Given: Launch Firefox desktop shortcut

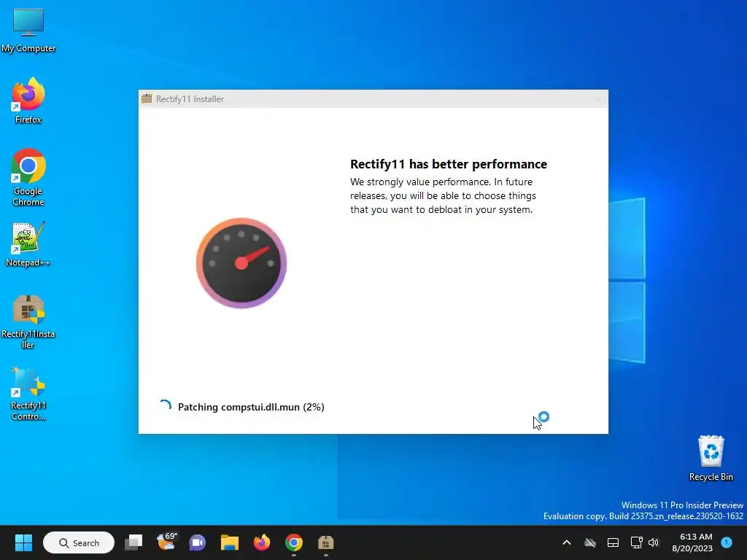Looking at the screenshot, I should (x=28, y=101).
